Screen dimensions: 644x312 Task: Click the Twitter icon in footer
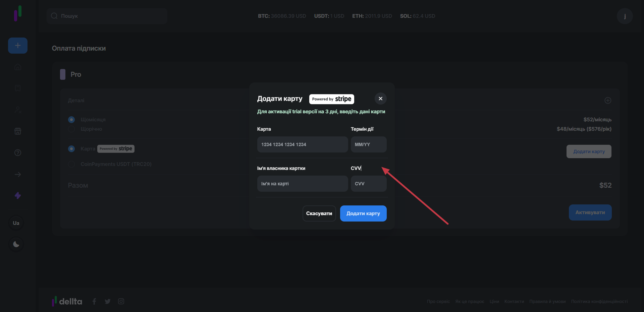point(108,302)
